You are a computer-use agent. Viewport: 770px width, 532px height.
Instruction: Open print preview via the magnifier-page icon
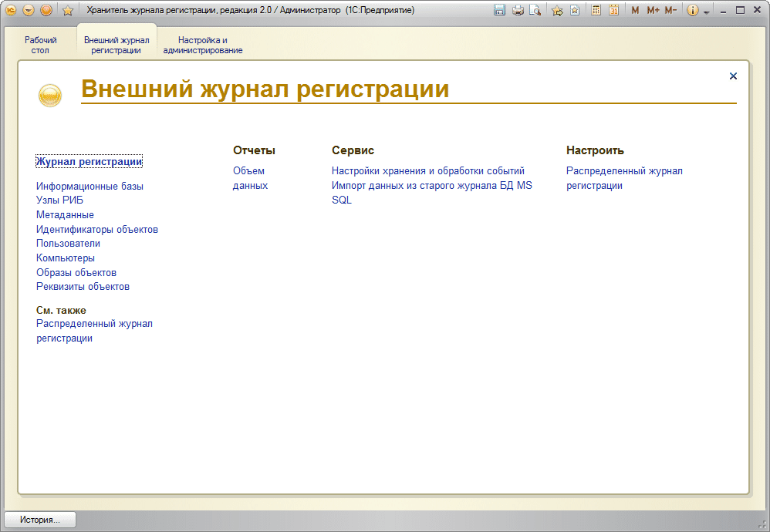535,10
